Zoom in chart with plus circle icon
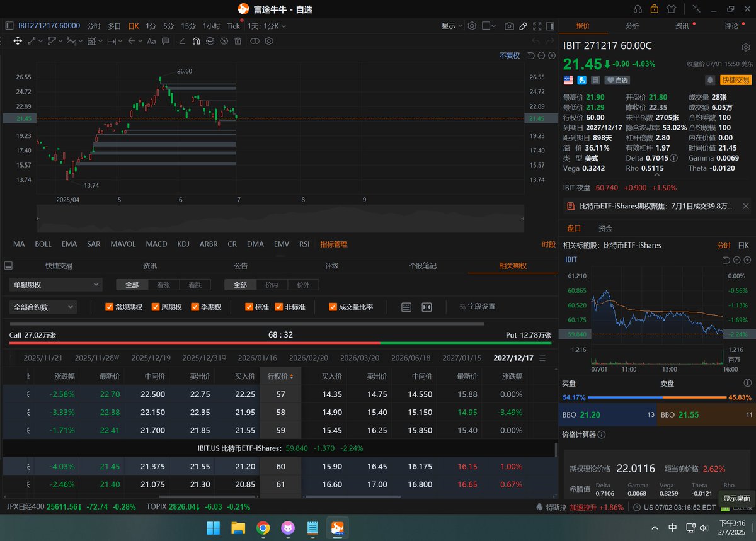Viewport: 756px width, 541px height. [x=552, y=55]
